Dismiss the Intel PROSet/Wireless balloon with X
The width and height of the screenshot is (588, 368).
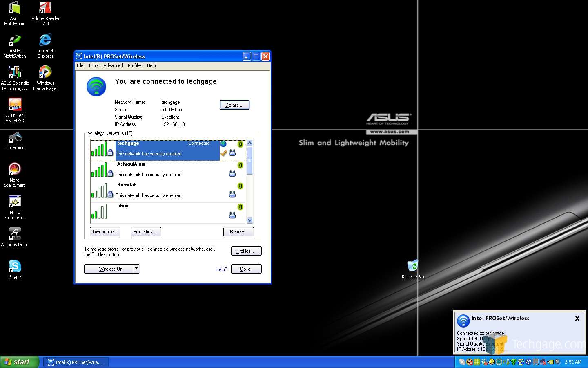577,319
